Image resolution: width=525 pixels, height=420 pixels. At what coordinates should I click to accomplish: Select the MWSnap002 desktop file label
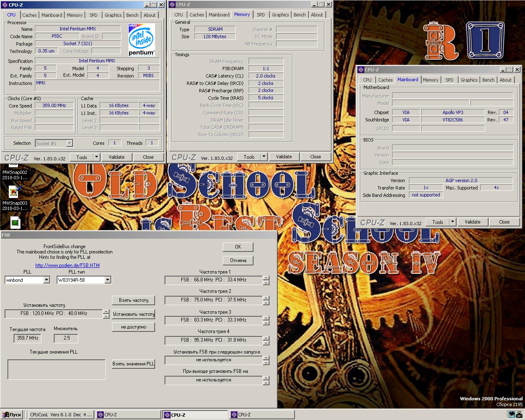(x=15, y=175)
